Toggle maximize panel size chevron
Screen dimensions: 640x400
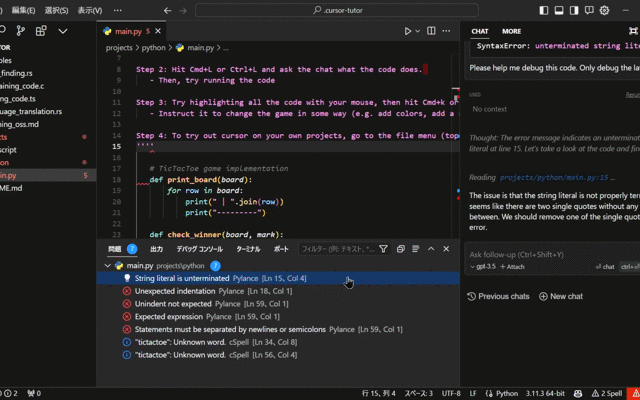pyautogui.click(x=431, y=249)
